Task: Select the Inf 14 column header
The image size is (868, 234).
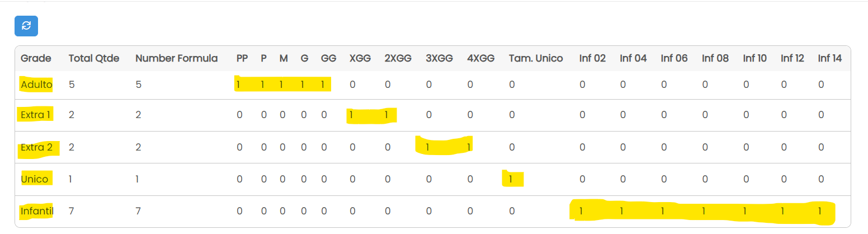Action: pos(829,58)
